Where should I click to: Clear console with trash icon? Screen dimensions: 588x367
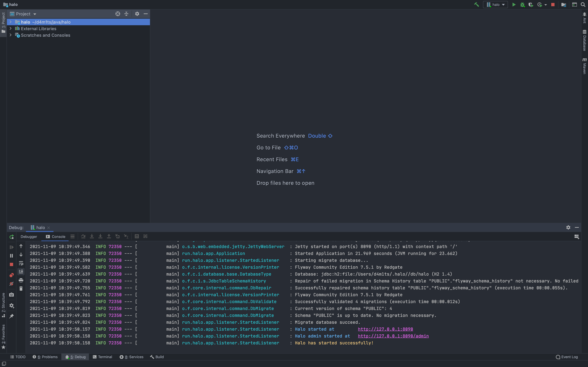[21, 289]
